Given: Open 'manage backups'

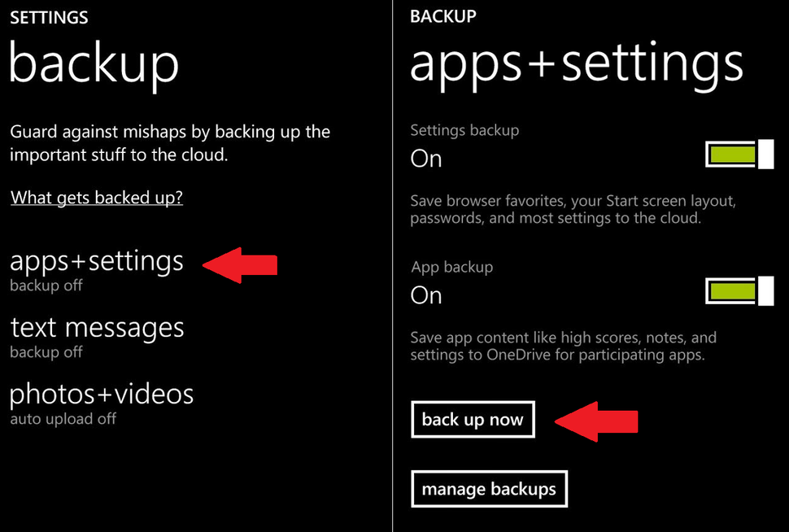Looking at the screenshot, I should click(489, 489).
